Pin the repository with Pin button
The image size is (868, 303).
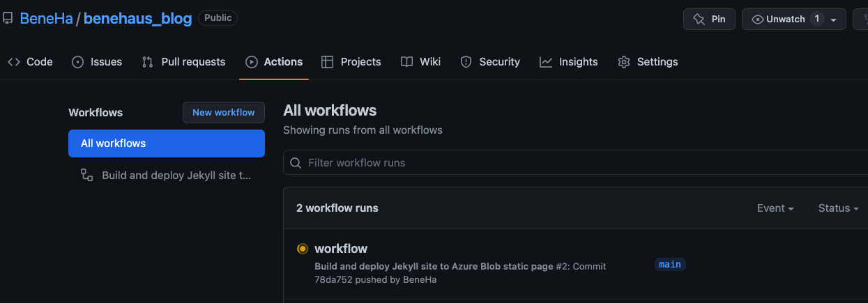coord(709,19)
